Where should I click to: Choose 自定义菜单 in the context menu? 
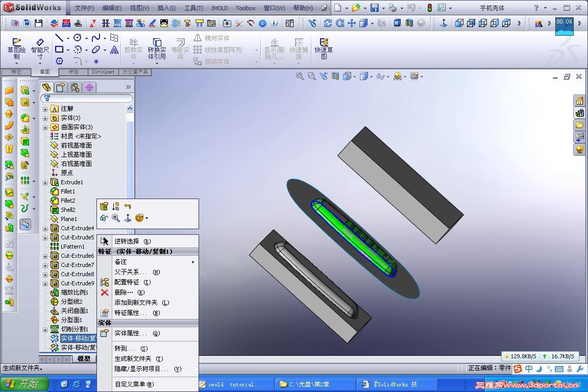click(148, 384)
